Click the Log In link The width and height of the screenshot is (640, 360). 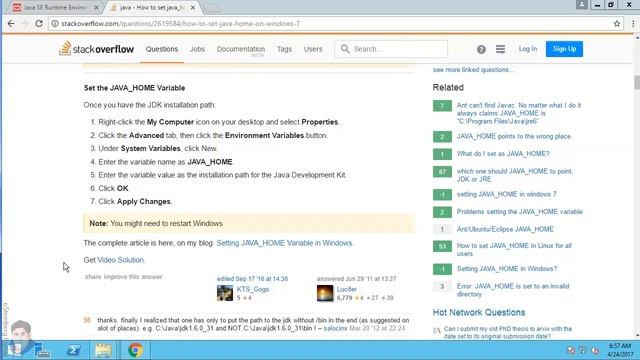pos(528,49)
